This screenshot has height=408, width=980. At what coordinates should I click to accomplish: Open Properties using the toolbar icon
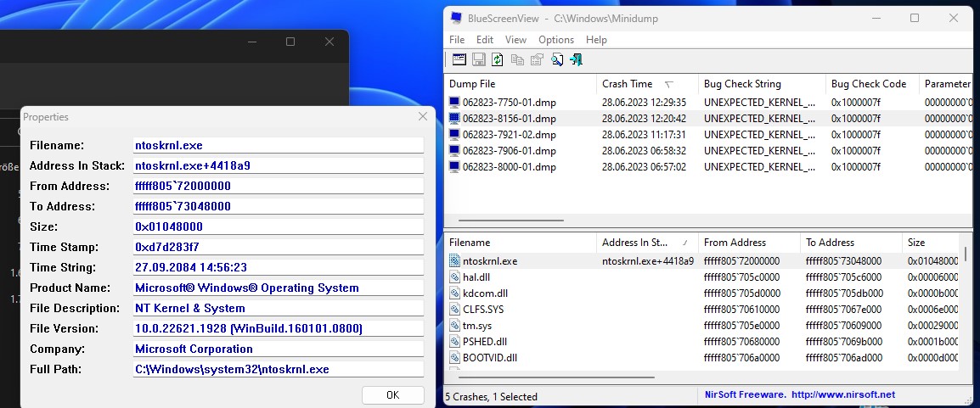(536, 59)
